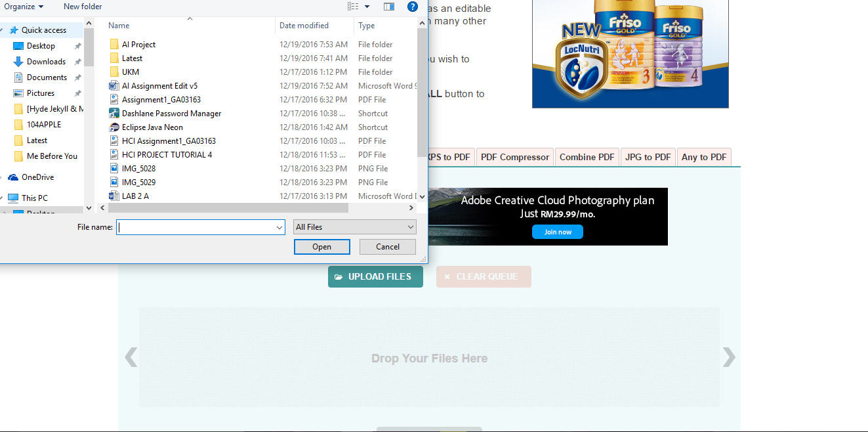The width and height of the screenshot is (868, 432).
Task: Open the Organize menu
Action: 24,7
